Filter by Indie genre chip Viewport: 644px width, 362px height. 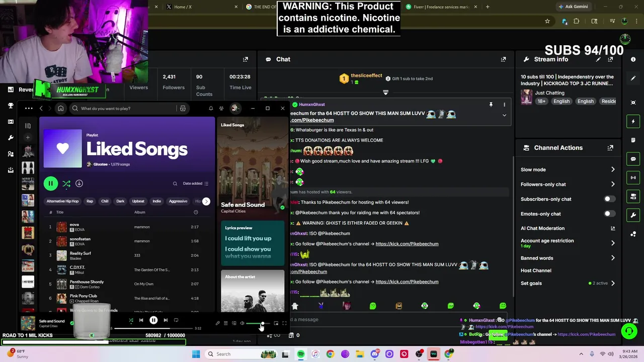[156, 201]
